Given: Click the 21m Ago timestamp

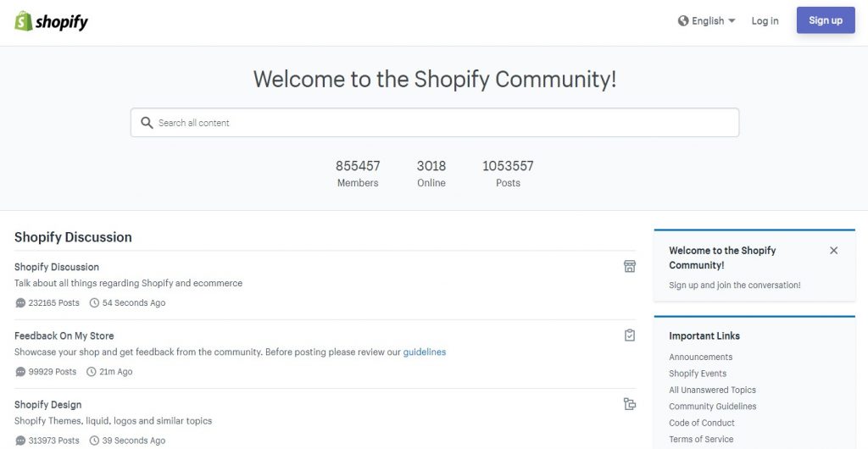Looking at the screenshot, I should (115, 372).
